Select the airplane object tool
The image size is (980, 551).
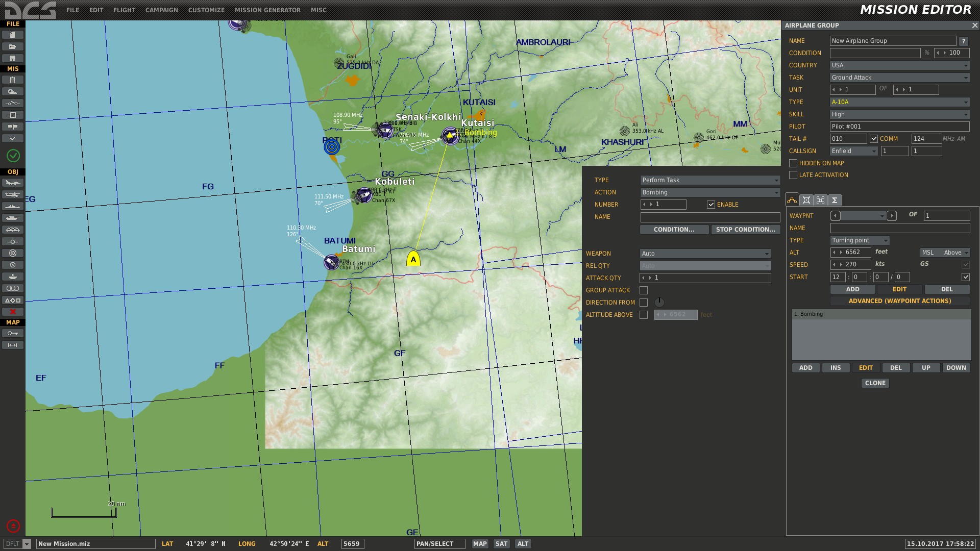[x=13, y=183]
